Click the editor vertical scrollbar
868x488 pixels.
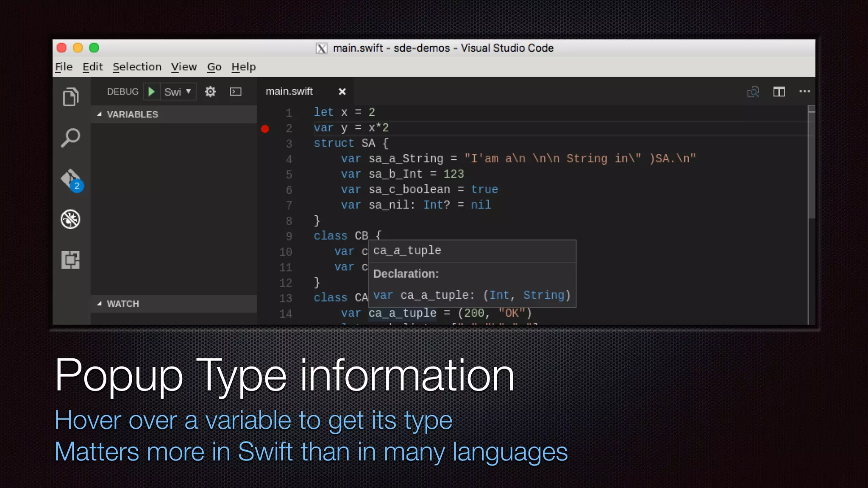pos(812,163)
